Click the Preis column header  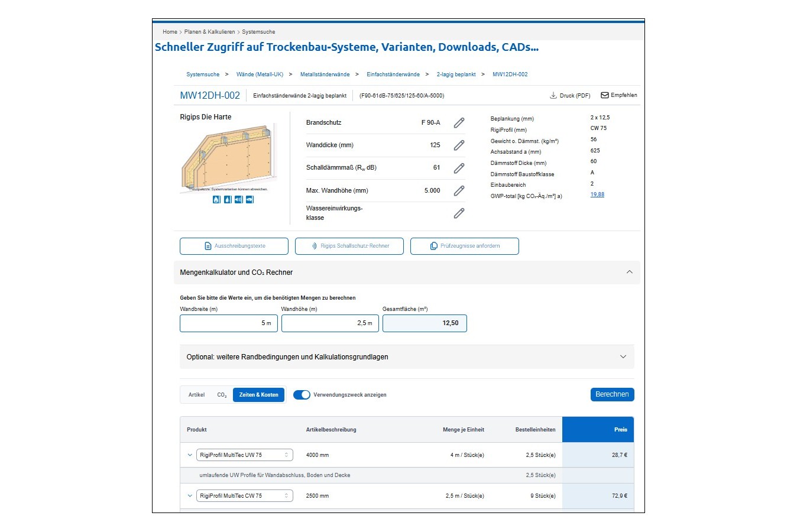[x=598, y=430]
